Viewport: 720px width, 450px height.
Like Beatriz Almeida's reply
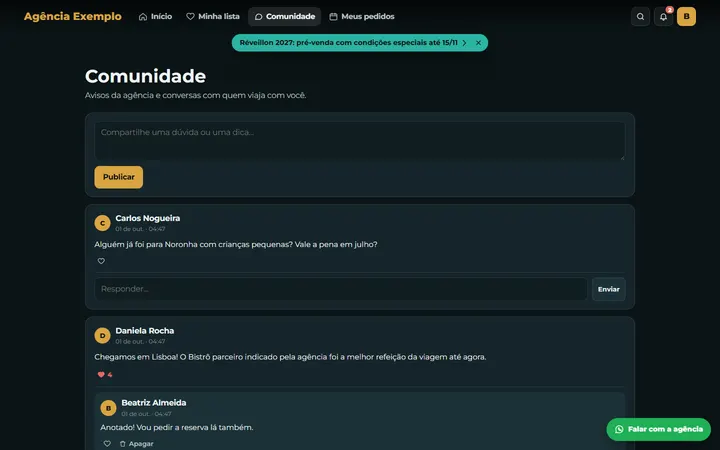coord(107,444)
